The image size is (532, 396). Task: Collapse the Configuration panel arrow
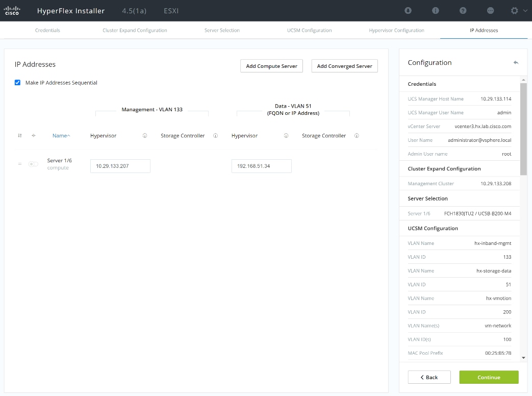(x=516, y=62)
